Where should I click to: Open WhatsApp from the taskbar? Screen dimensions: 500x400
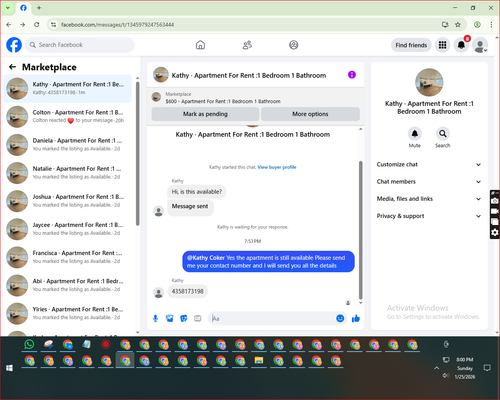29,344
